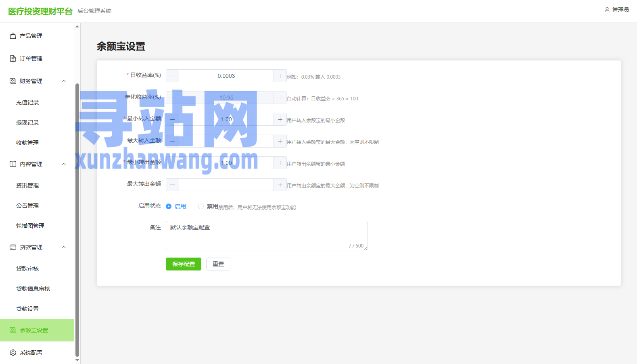Focus the 最大转出金额 input field
637x364 pixels.
point(226,185)
